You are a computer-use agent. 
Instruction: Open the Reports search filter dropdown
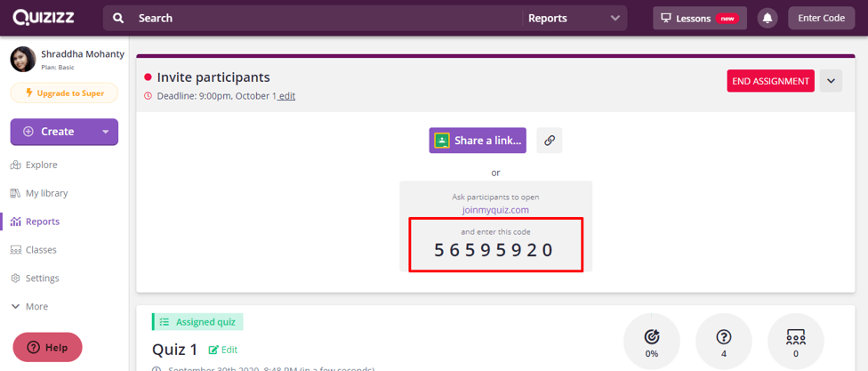point(574,19)
